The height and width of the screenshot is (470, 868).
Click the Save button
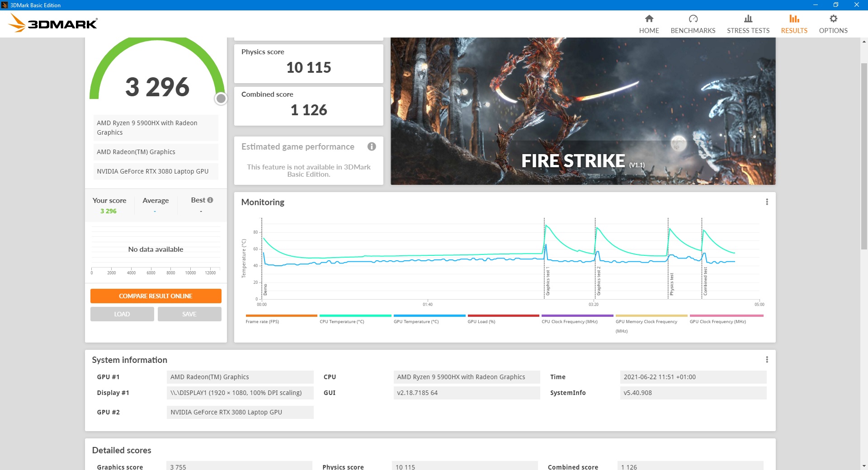189,314
